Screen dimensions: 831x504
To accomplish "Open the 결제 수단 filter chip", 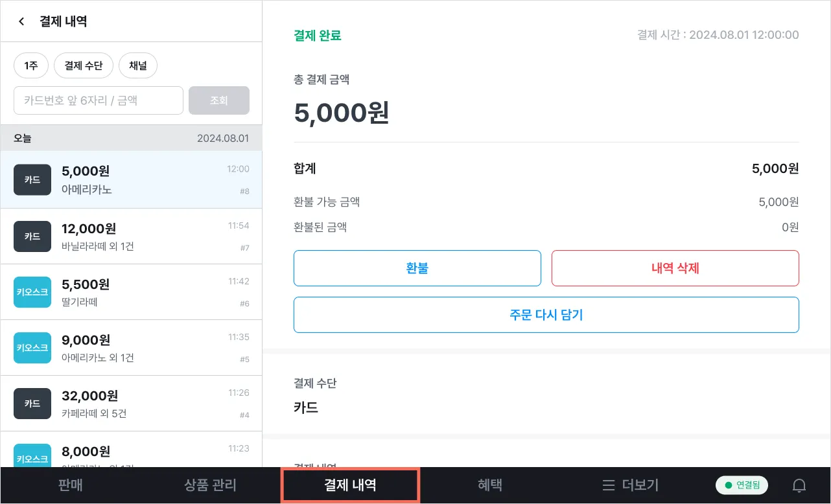I will (x=84, y=65).
